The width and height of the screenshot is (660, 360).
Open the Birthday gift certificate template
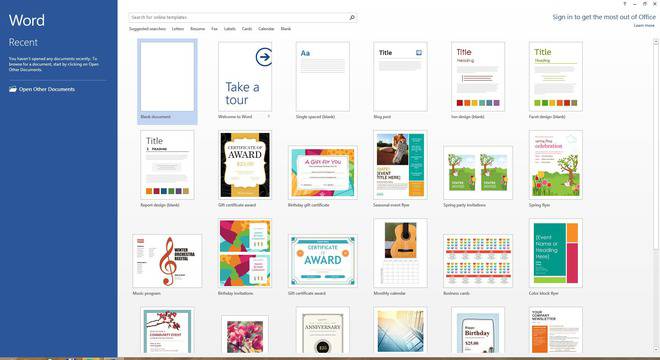[322, 172]
